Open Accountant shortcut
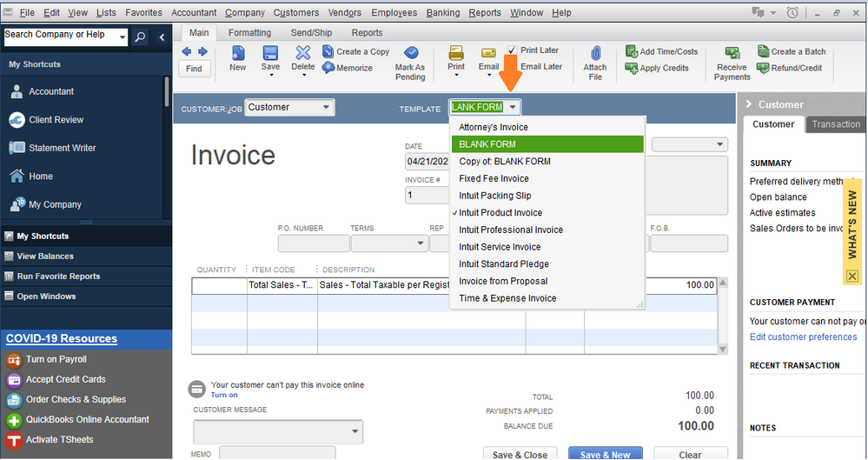 tap(51, 91)
